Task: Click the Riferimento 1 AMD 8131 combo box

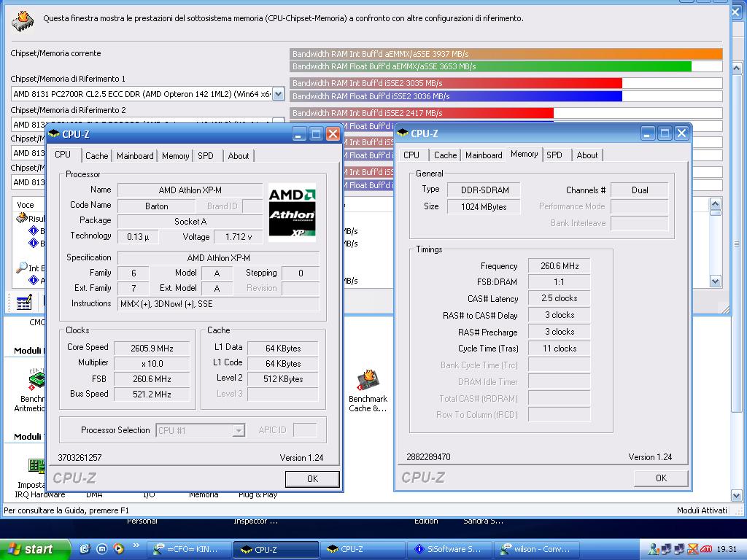Action: [x=147, y=94]
